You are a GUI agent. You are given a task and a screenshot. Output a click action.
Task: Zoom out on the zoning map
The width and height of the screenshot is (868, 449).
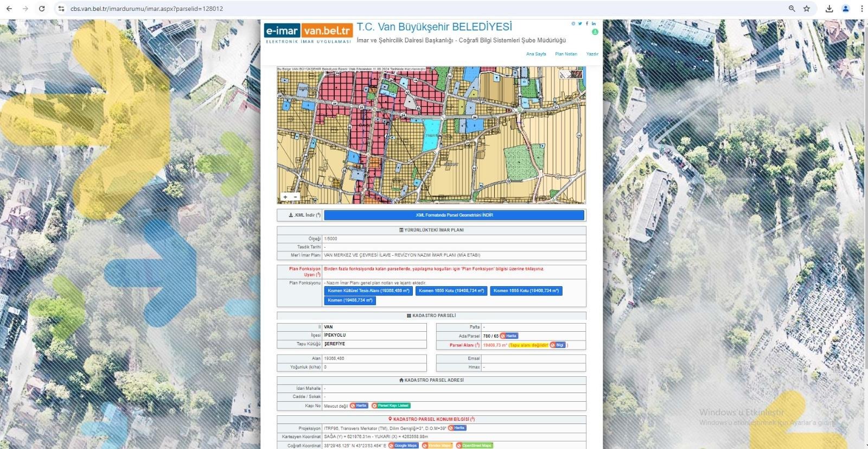tap(296, 197)
